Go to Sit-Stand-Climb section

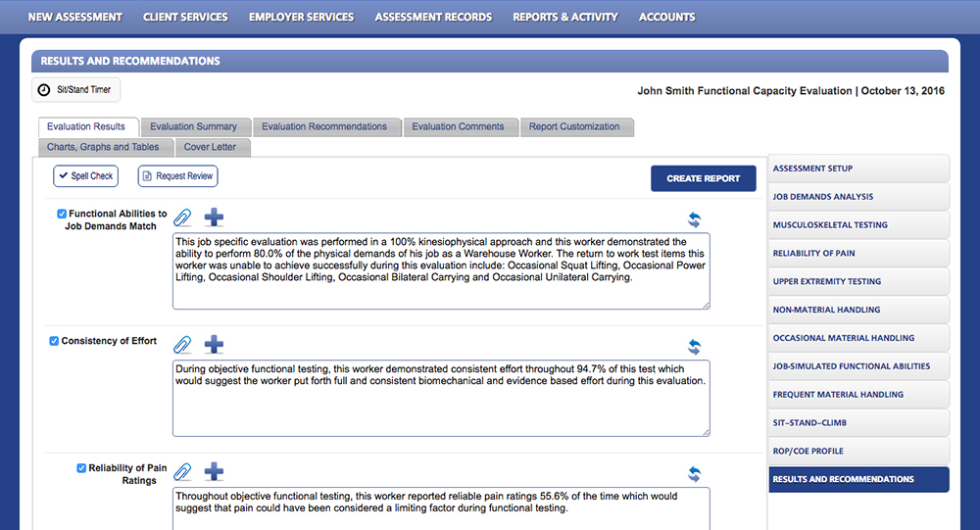[858, 423]
